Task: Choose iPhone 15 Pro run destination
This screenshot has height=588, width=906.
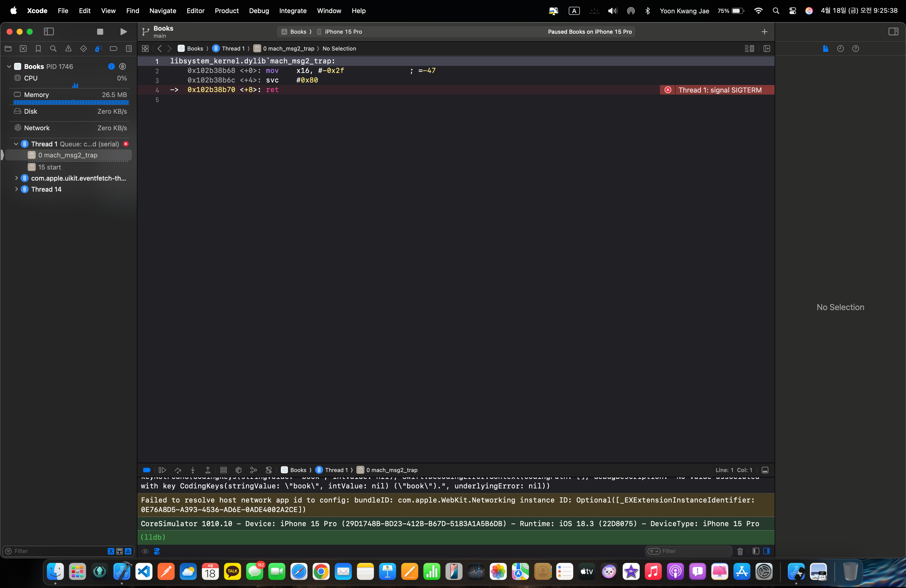Action: click(339, 32)
